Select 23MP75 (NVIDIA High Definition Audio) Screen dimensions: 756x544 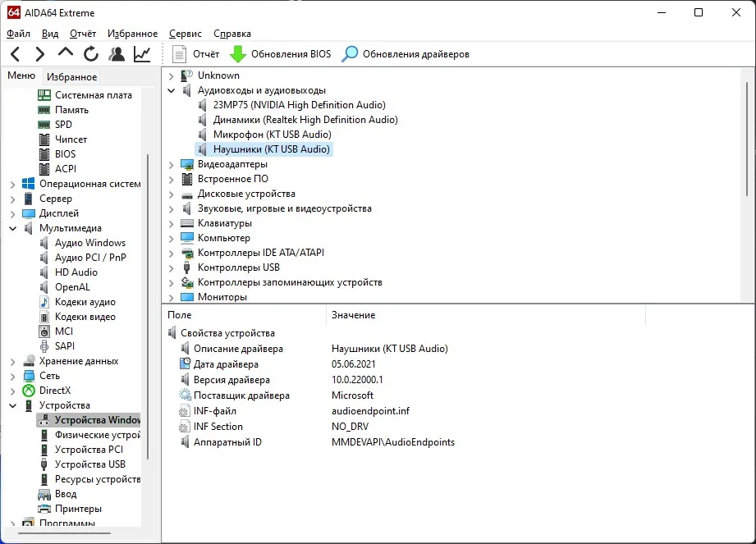coord(300,105)
